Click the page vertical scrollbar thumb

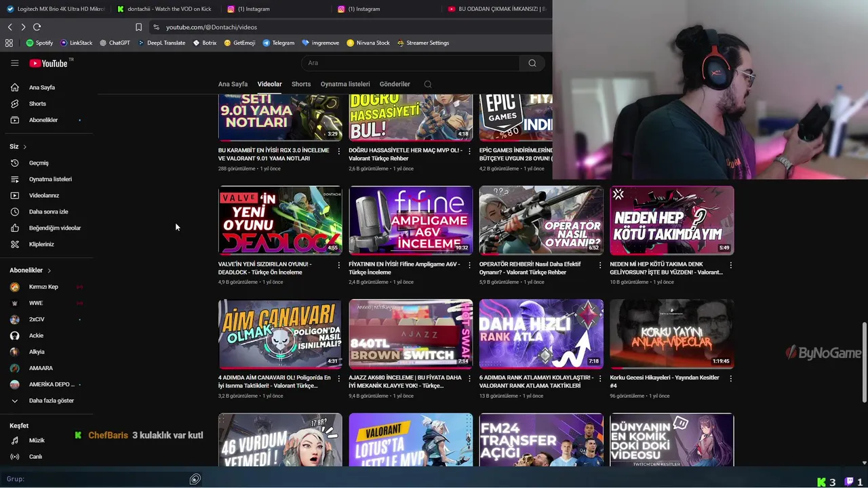coord(864,363)
